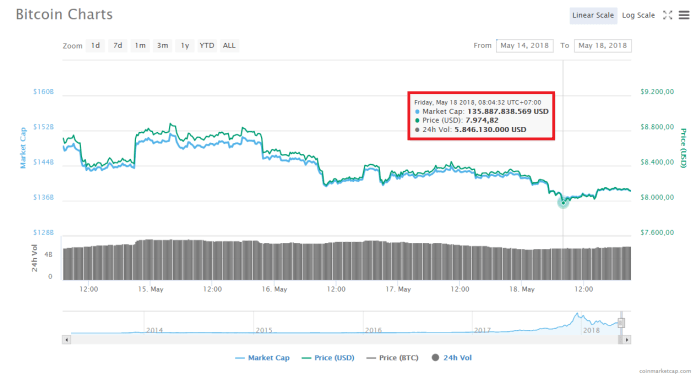This screenshot has width=696, height=374.
Task: Click the $152B market cap axis label
Action: tap(44, 127)
